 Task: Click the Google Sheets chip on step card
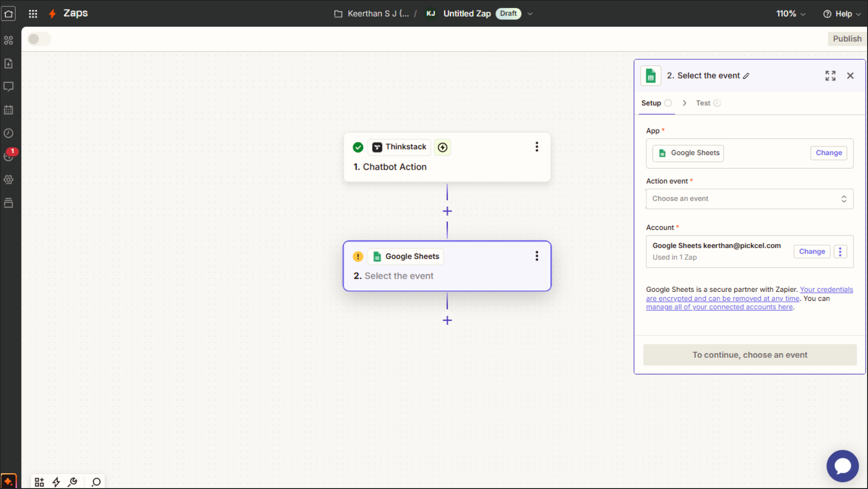click(x=406, y=256)
